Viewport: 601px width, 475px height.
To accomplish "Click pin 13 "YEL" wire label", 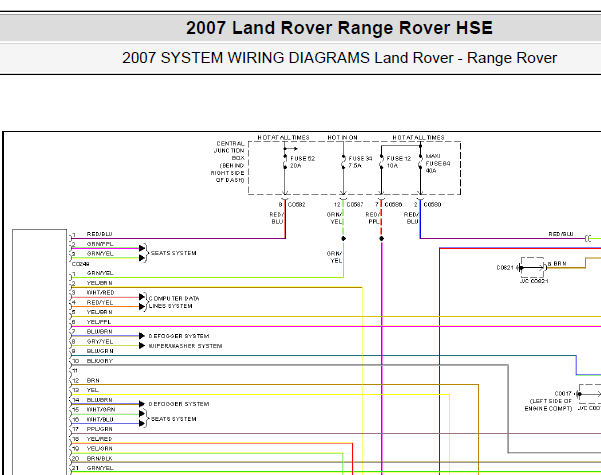I will coord(93,390).
